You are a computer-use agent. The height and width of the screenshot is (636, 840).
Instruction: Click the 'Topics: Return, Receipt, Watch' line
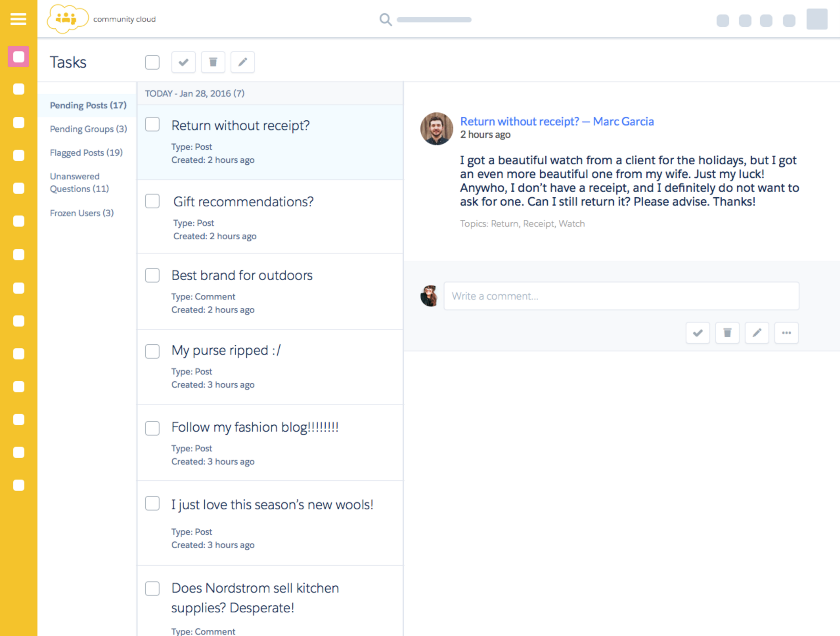point(522,224)
